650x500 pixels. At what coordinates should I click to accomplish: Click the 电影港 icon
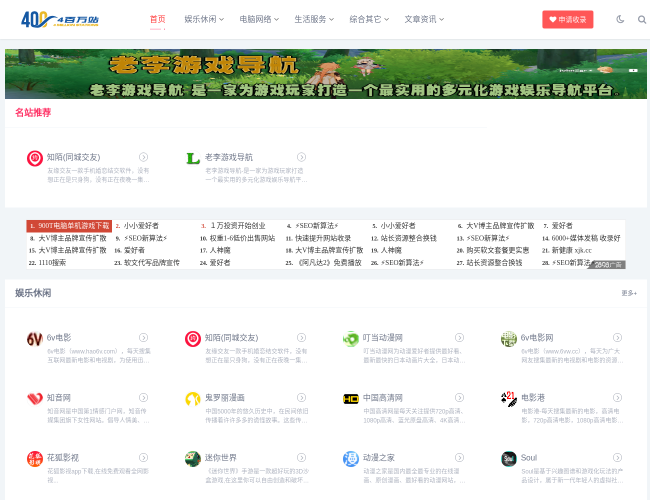tap(509, 398)
